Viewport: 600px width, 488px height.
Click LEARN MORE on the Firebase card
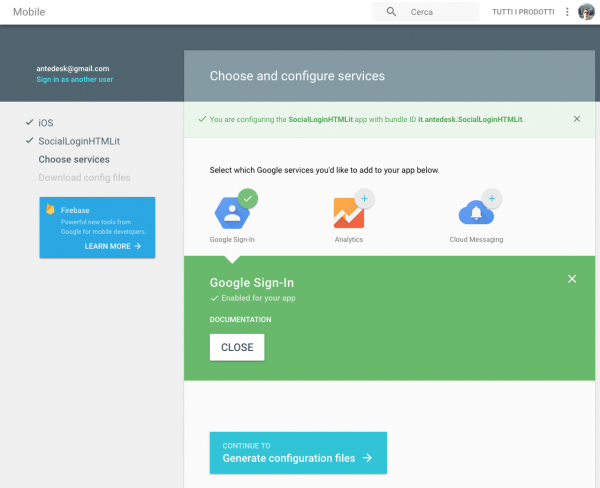[x=112, y=246]
